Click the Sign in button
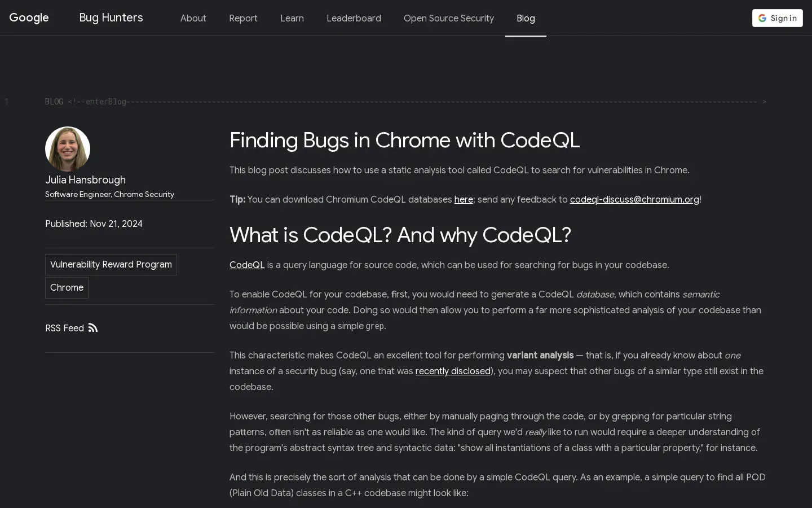This screenshot has height=508, width=812. [x=777, y=18]
